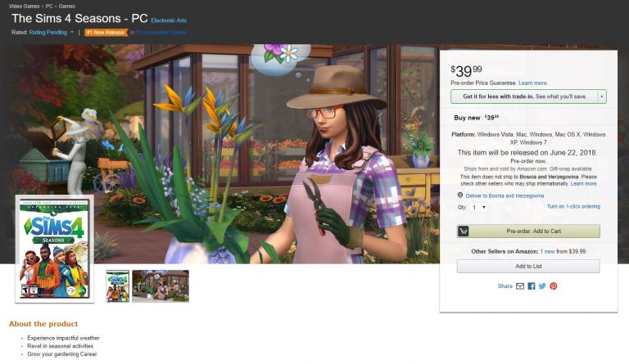
Task: Share the product on Facebook
Action: pos(532,286)
